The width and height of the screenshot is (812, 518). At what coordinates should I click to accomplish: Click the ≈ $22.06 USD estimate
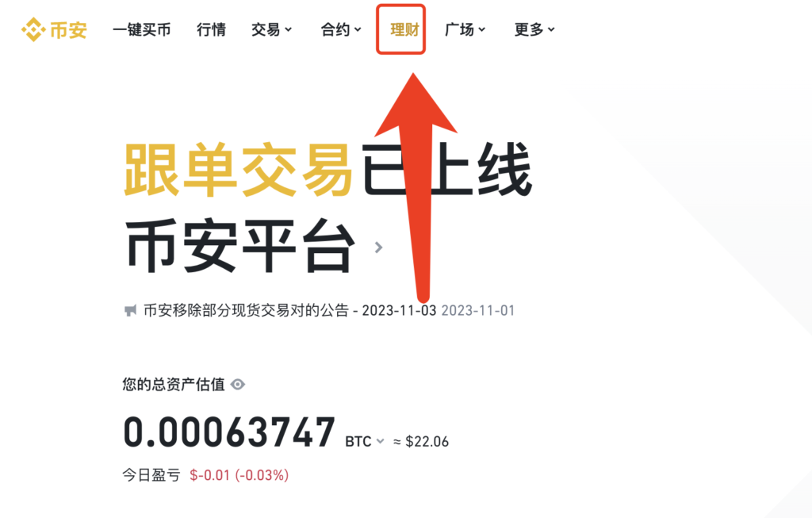421,441
